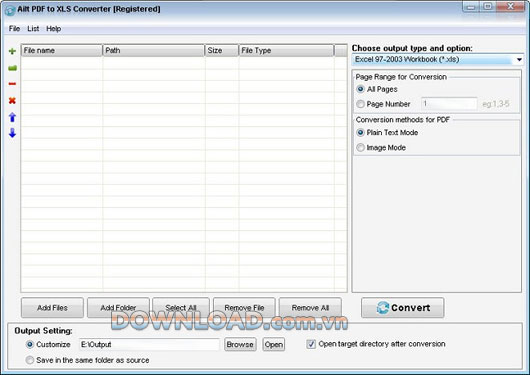530x375 pixels.
Task: Click the output path input field
Action: pyautogui.click(x=149, y=344)
